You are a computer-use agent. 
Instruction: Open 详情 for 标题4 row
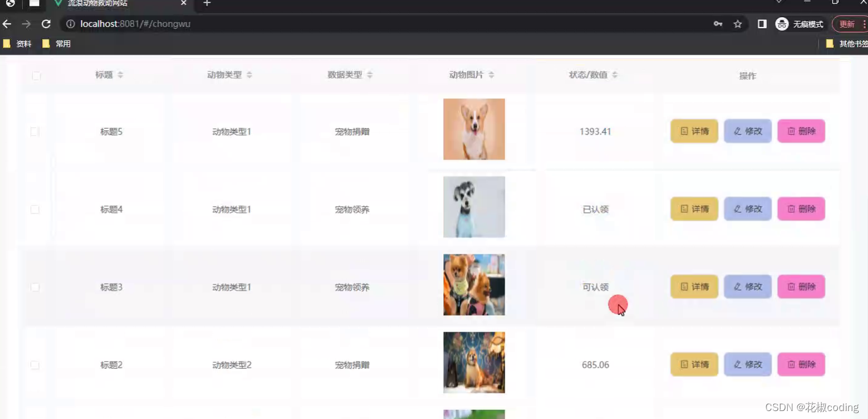[694, 209]
